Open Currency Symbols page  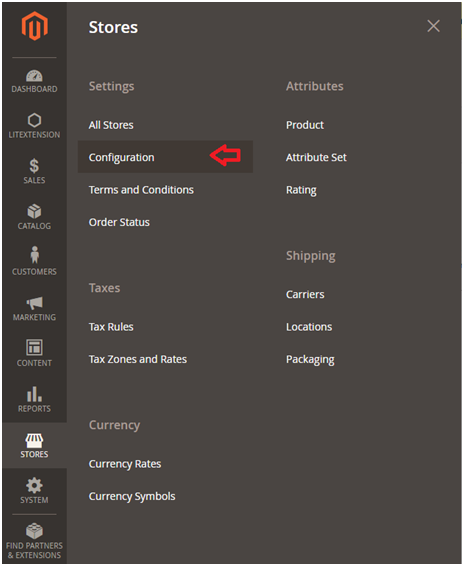(x=132, y=497)
